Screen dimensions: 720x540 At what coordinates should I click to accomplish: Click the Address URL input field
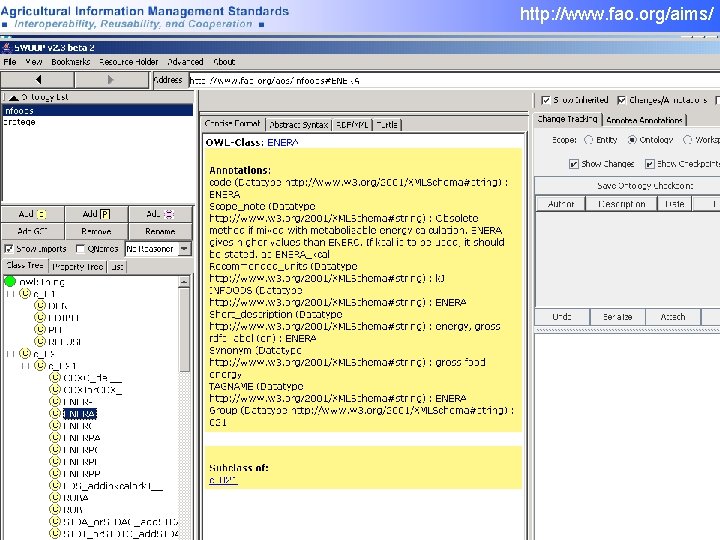454,80
